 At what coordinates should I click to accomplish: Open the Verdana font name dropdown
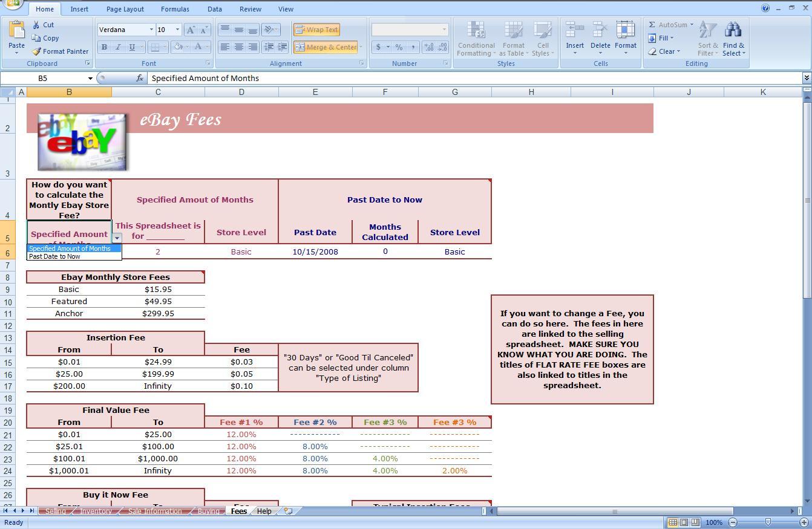(152, 29)
